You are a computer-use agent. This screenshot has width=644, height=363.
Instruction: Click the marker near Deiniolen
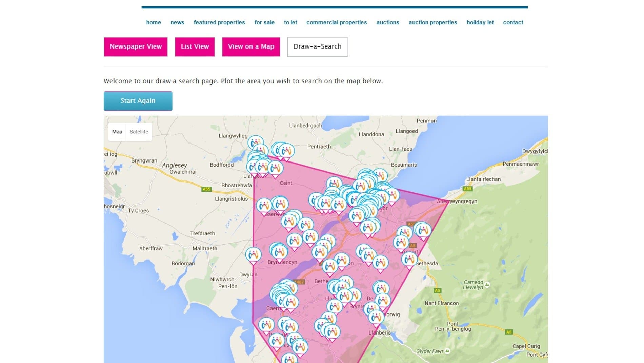(x=383, y=301)
